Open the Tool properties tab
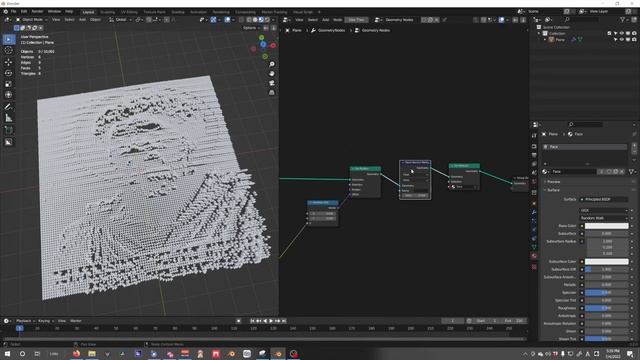The width and height of the screenshot is (640, 360). coord(534,136)
